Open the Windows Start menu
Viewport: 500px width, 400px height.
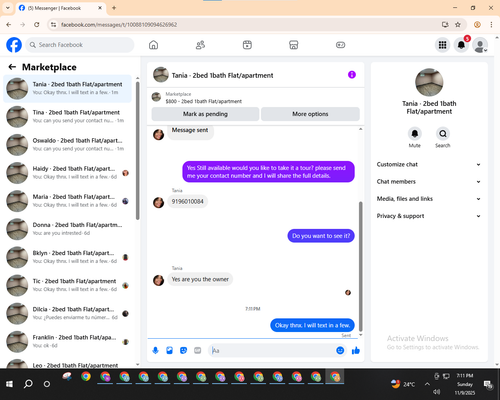[9, 384]
